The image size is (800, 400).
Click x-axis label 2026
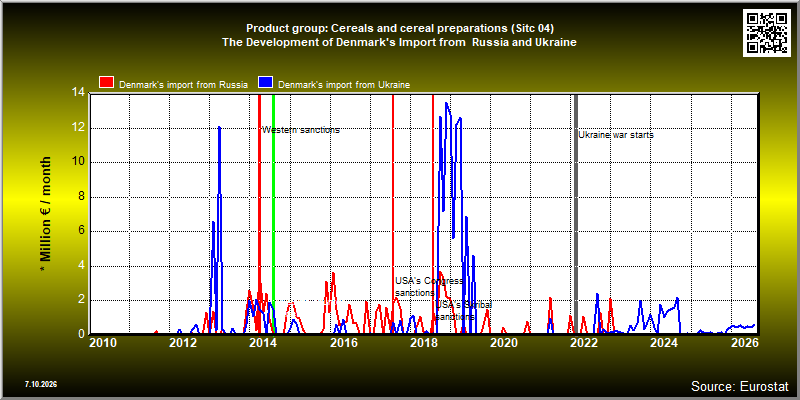(x=745, y=343)
